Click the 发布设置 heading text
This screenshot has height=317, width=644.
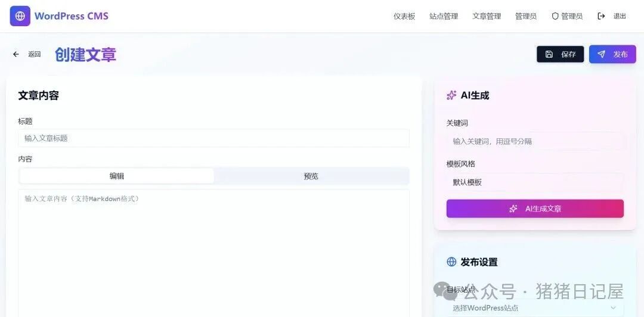click(x=479, y=262)
